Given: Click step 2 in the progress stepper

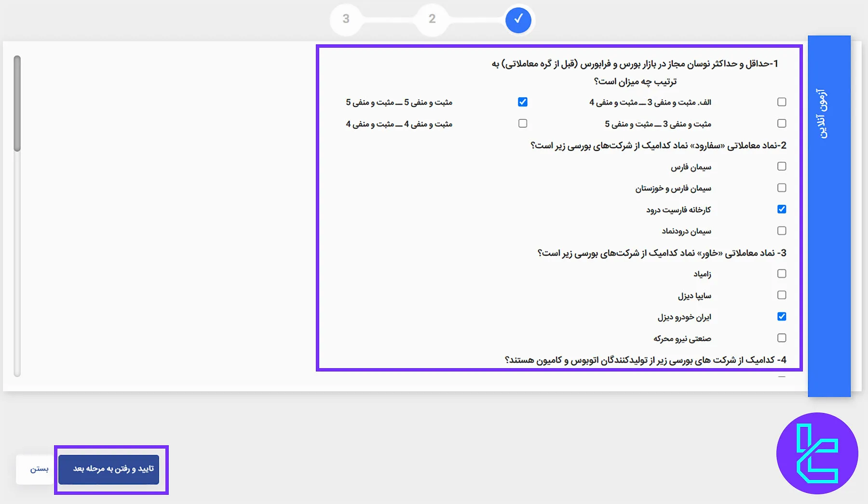Looking at the screenshot, I should [x=432, y=20].
